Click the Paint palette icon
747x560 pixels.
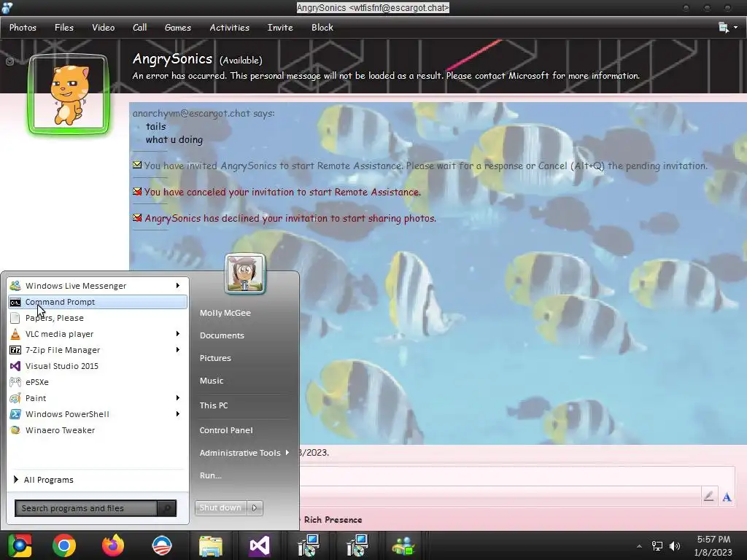(x=15, y=398)
